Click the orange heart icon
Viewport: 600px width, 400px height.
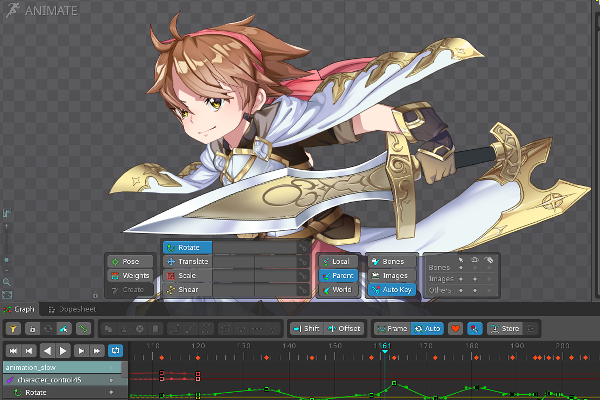(x=455, y=329)
